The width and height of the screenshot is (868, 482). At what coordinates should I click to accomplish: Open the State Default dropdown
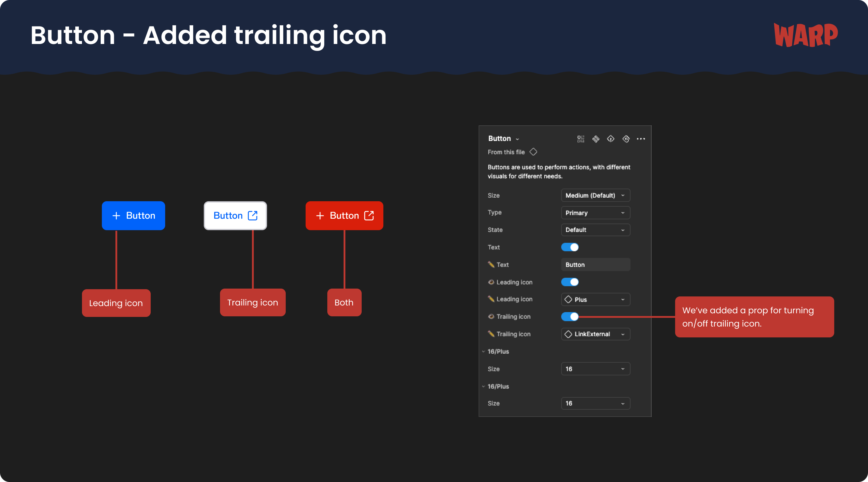[596, 230]
